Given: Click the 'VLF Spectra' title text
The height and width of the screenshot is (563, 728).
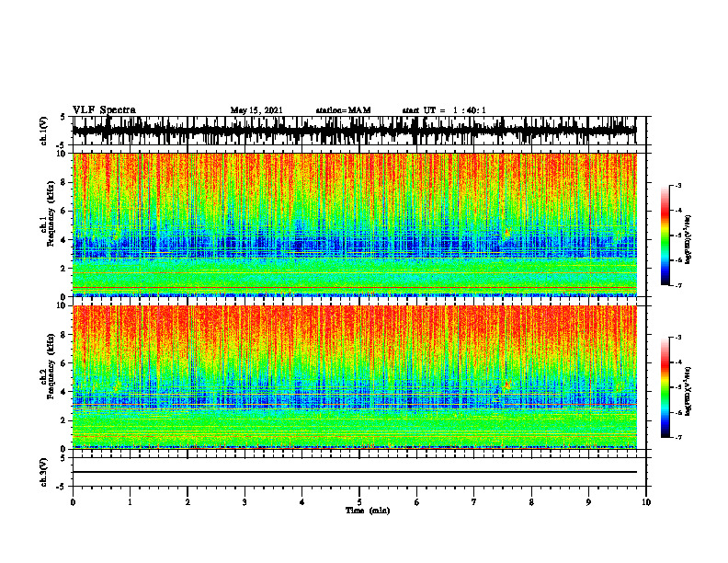Looking at the screenshot, I should pyautogui.click(x=104, y=110).
